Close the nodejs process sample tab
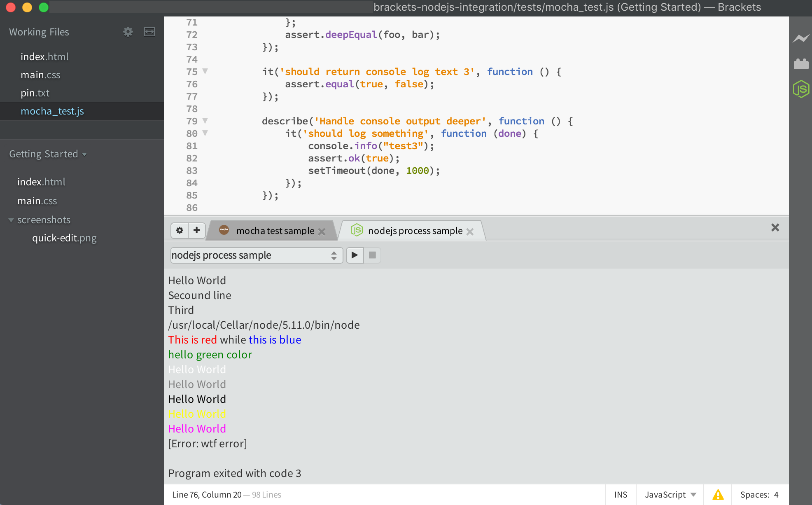The width and height of the screenshot is (812, 505). [x=470, y=232]
